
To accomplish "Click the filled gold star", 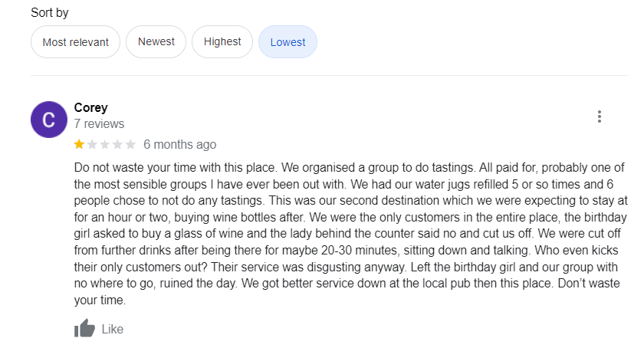I will point(80,144).
